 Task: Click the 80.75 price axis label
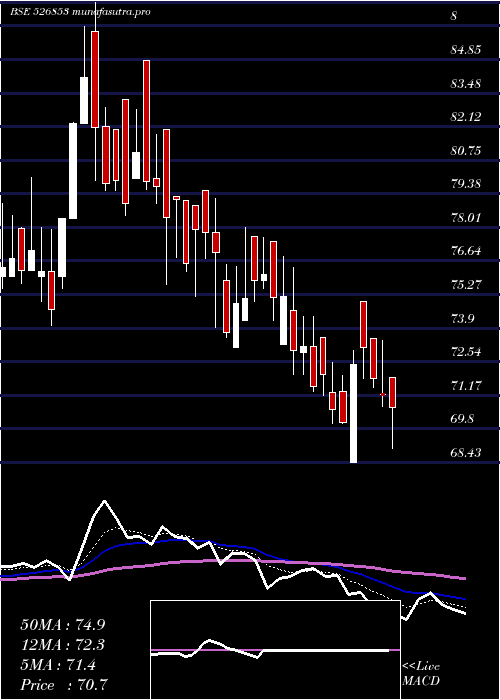(x=466, y=150)
